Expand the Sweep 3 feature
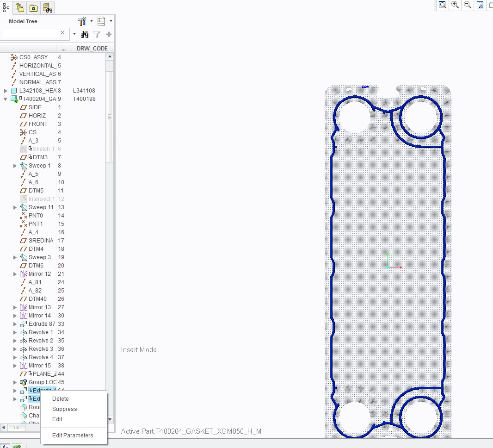This screenshot has width=493, height=448. coord(15,257)
